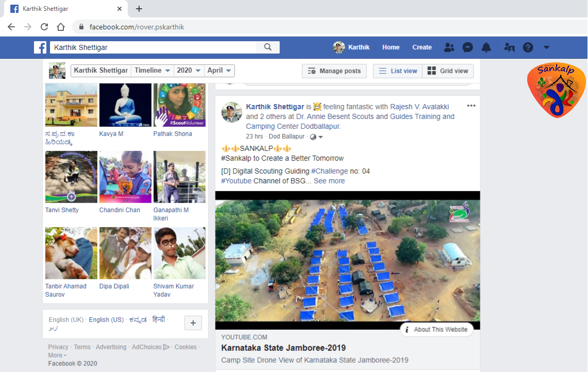The image size is (588, 372).
Task: Click Manage posts button
Action: tap(334, 71)
